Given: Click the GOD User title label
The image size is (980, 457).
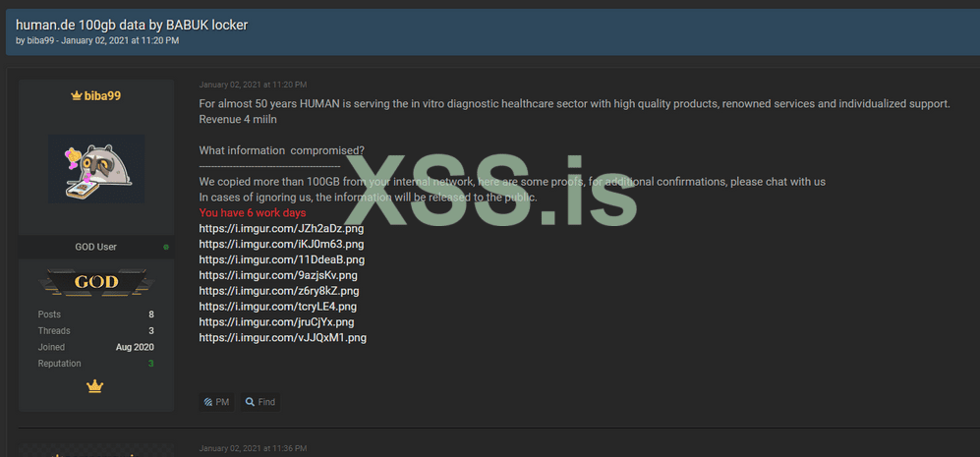Looking at the screenshot, I should [95, 247].
